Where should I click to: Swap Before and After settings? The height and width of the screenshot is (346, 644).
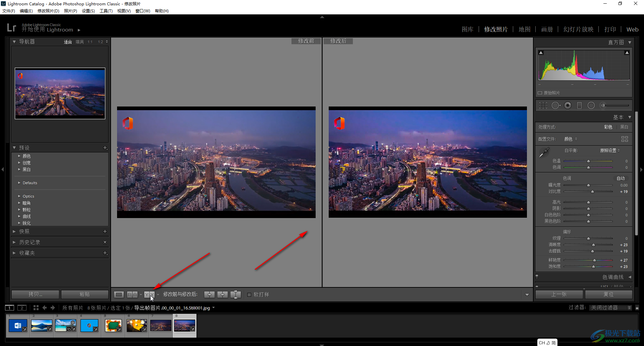(235, 294)
